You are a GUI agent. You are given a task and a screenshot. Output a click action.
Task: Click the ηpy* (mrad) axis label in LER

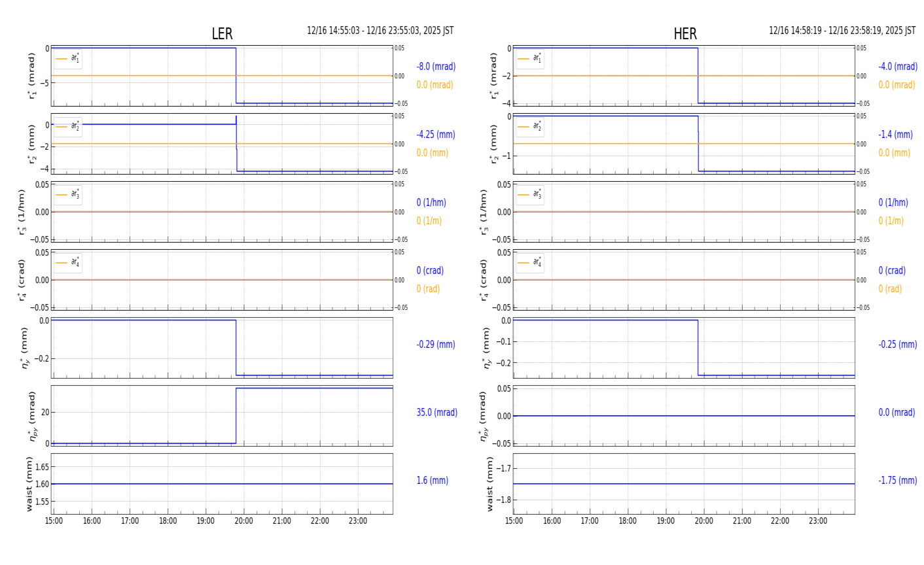tap(32, 416)
